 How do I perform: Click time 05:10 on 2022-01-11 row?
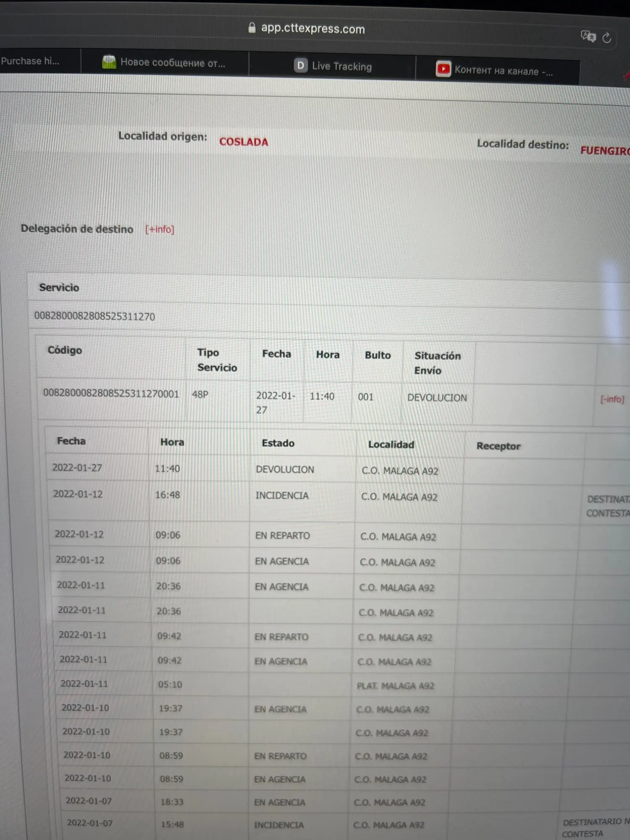[170, 684]
